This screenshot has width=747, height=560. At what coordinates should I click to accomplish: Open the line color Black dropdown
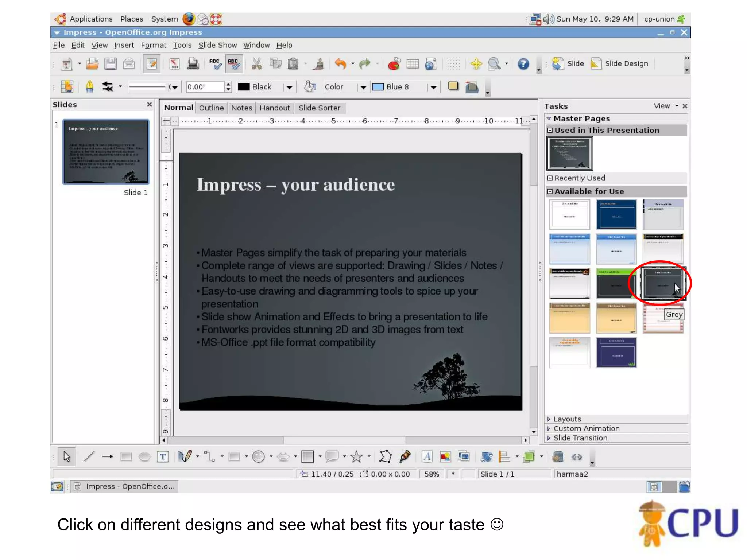click(289, 87)
